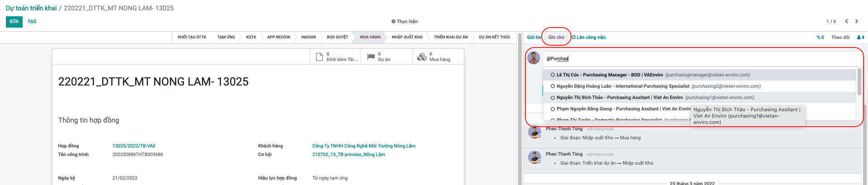Click project code 2022SGNNTHTB003686
The height and width of the screenshot is (185, 868).
(137, 155)
